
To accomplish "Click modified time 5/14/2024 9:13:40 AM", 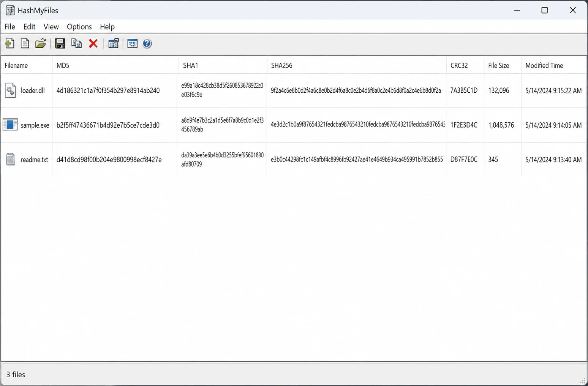I will (x=553, y=160).
